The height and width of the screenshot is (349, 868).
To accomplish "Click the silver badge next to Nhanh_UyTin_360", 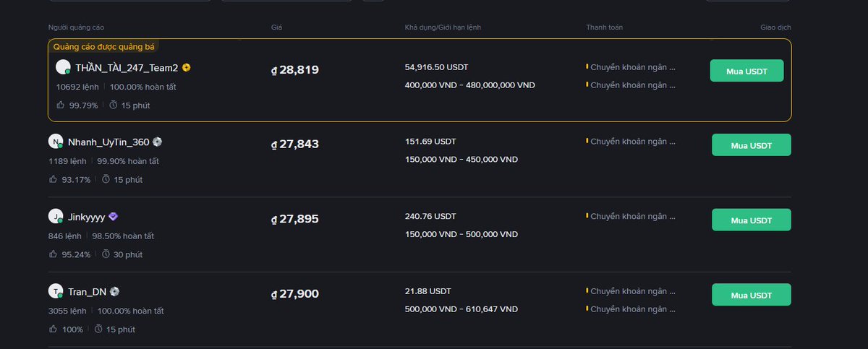I will [x=157, y=142].
